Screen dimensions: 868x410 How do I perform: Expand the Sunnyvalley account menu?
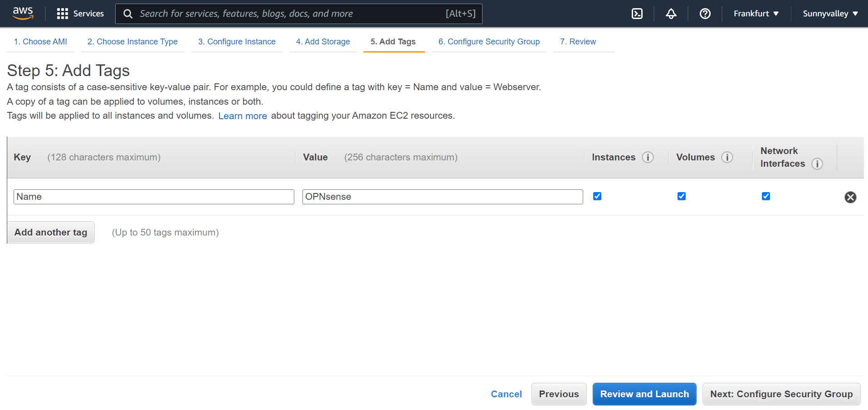coord(829,14)
